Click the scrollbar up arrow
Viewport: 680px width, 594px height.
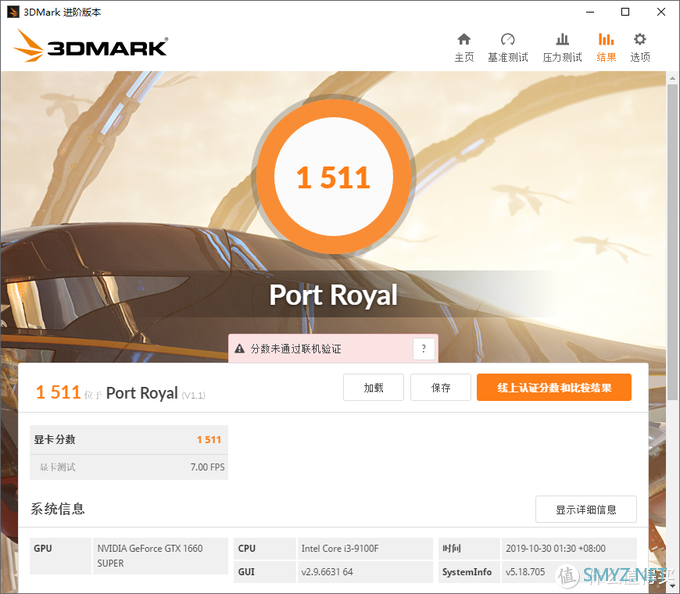click(672, 78)
